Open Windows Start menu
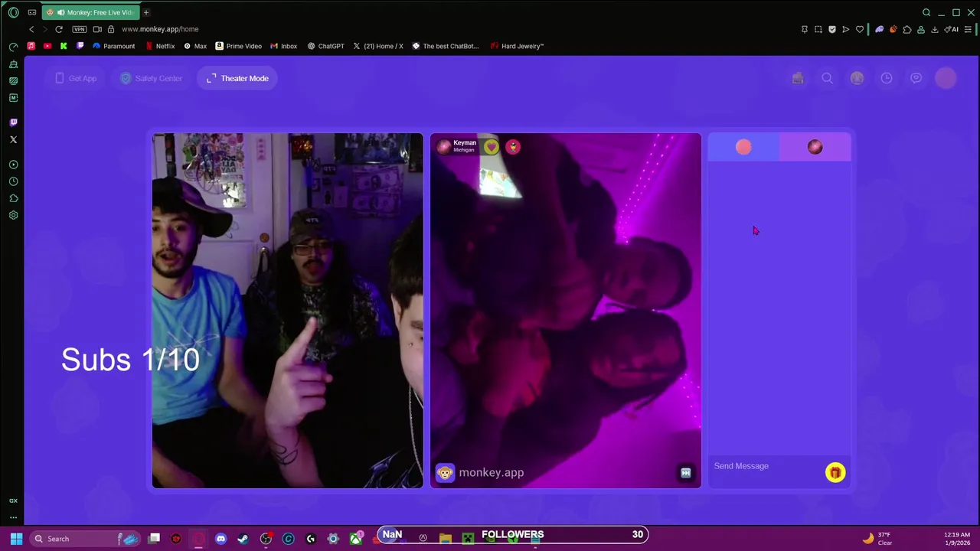 (x=16, y=539)
